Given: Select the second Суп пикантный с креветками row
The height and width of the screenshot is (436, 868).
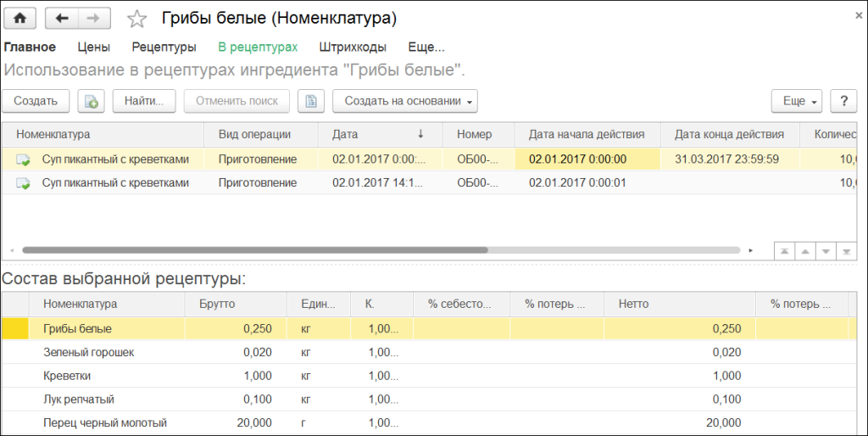Looking at the screenshot, I should coord(114,182).
